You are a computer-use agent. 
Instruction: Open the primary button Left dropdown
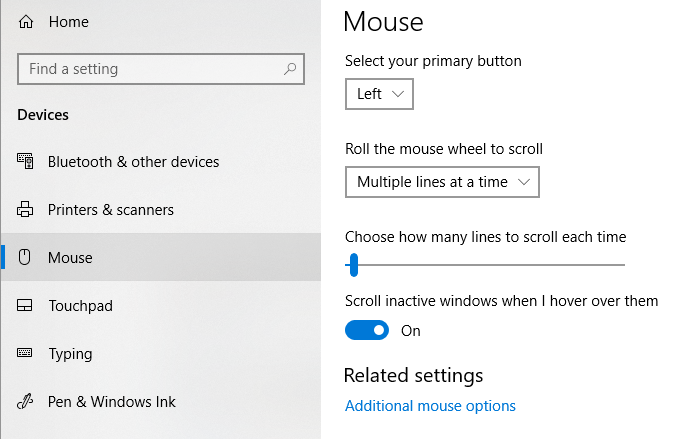(x=379, y=94)
